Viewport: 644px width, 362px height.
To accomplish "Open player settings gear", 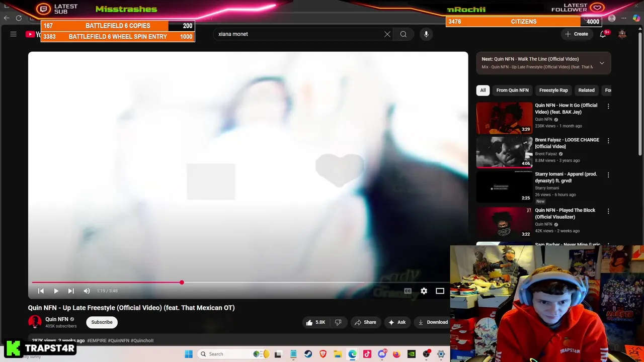I will pos(424,291).
